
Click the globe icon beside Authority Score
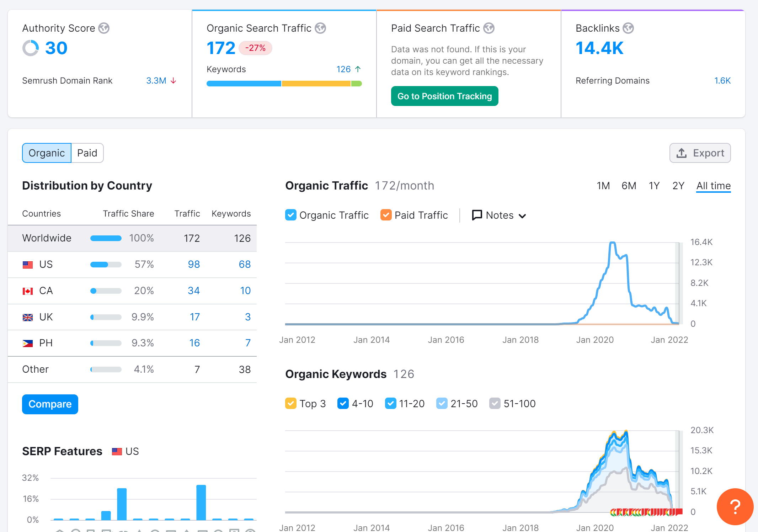[x=104, y=28]
